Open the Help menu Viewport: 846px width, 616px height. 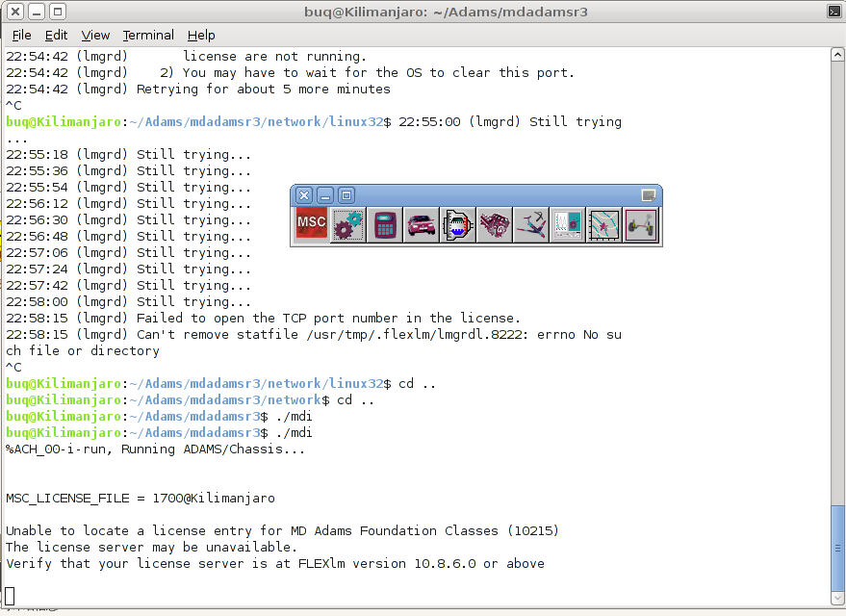(201, 35)
